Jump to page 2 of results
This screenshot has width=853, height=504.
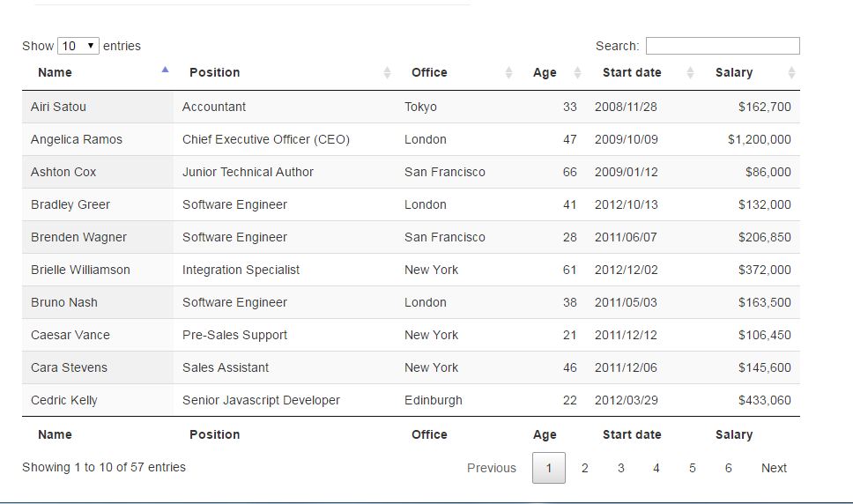tap(584, 468)
